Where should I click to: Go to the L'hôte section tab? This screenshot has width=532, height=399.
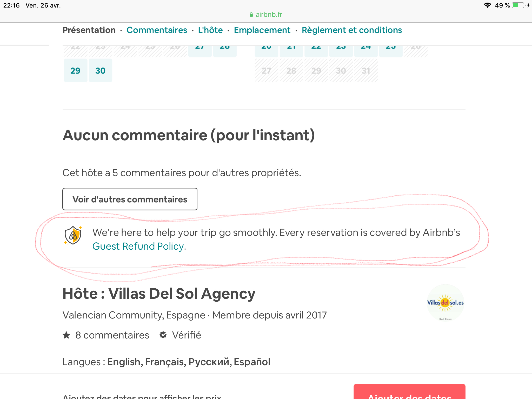[x=210, y=30]
